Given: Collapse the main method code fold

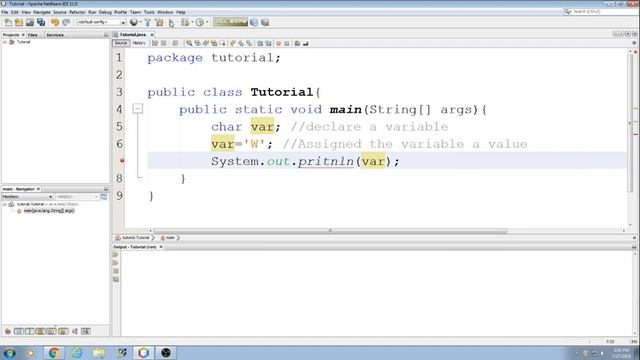Looking at the screenshot, I should [x=138, y=109].
